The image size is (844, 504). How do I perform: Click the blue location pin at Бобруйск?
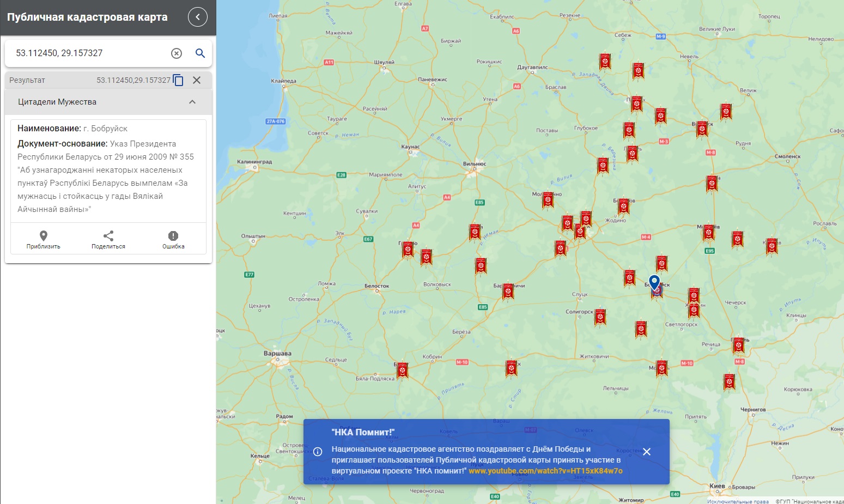(655, 283)
